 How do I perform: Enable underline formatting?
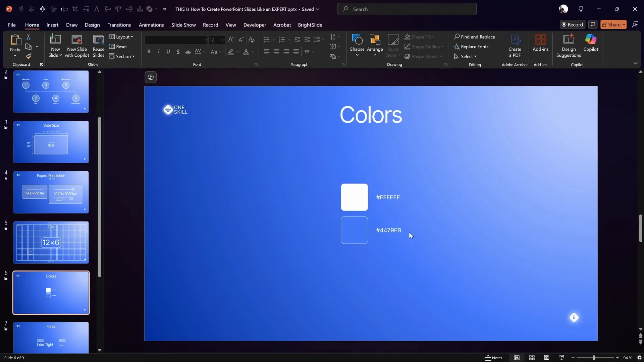pos(168,52)
